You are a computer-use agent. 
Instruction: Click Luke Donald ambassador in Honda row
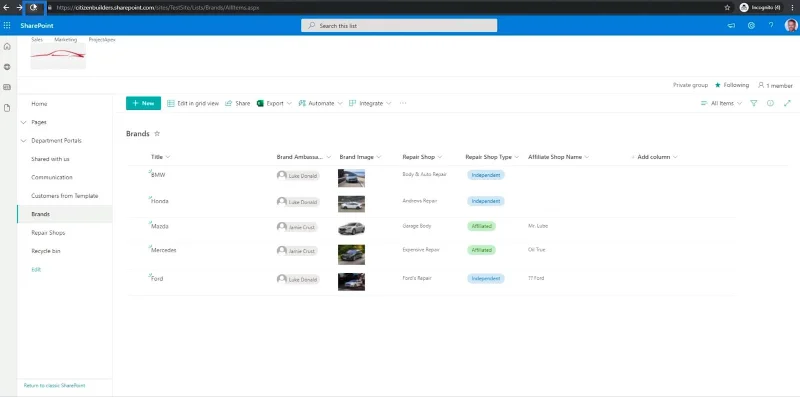[x=298, y=202]
